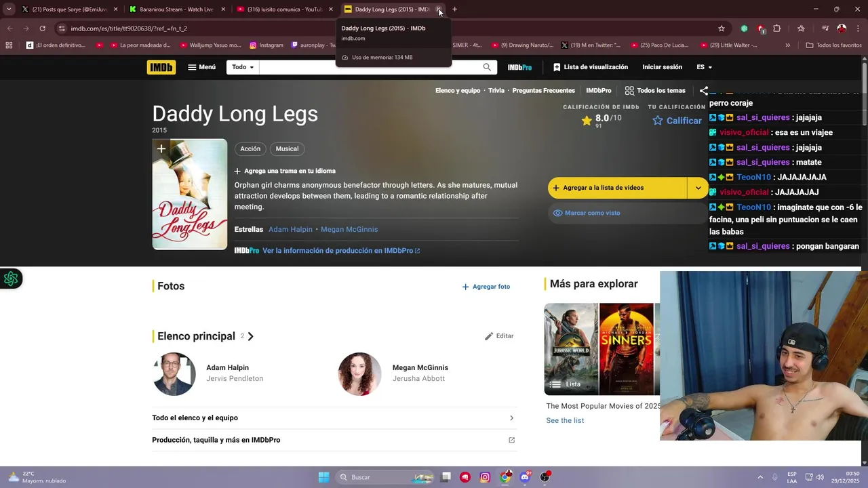Click See the list link
This screenshot has height=488, width=868.
tap(565, 421)
